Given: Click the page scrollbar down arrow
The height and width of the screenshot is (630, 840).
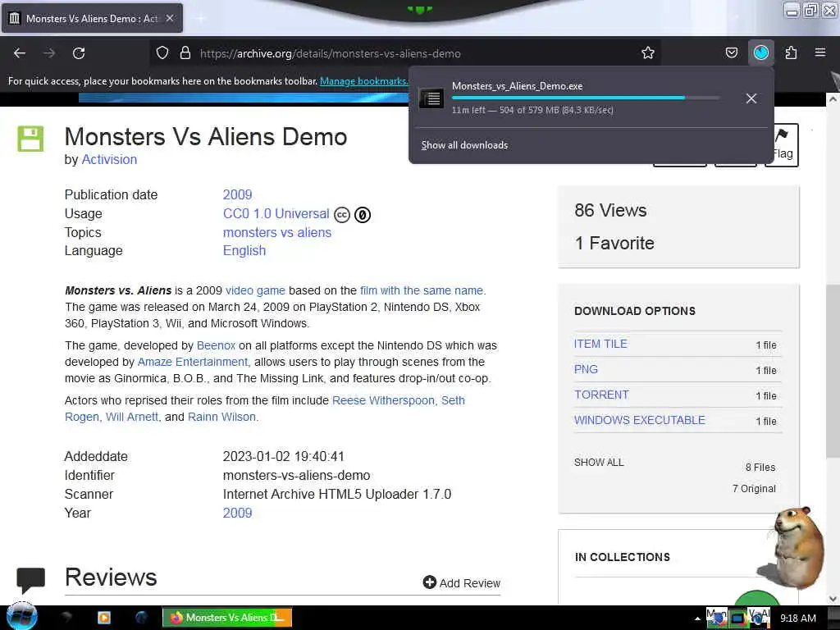Looking at the screenshot, I should 833,598.
